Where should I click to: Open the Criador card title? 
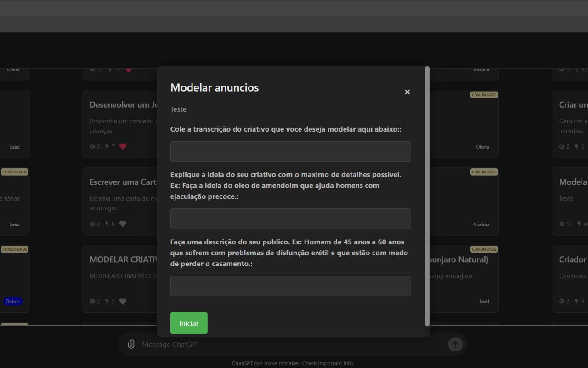pyautogui.click(x=573, y=259)
